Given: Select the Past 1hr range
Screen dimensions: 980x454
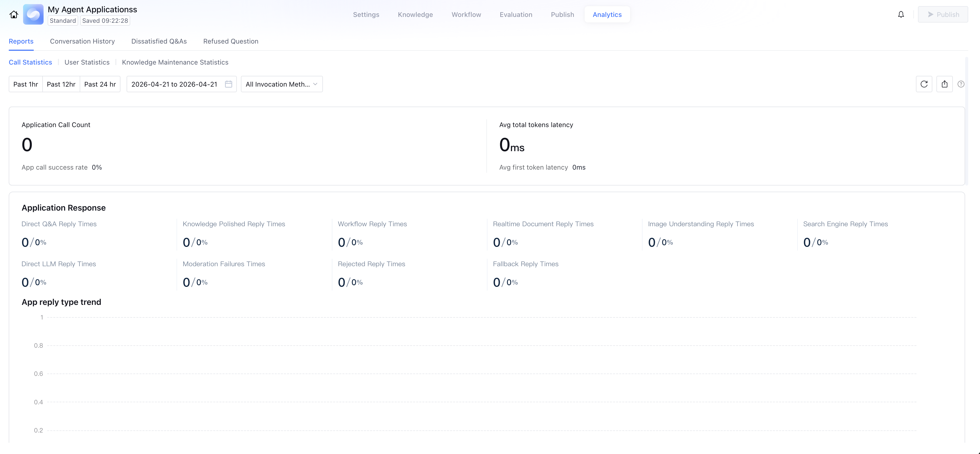Looking at the screenshot, I should pyautogui.click(x=25, y=84).
